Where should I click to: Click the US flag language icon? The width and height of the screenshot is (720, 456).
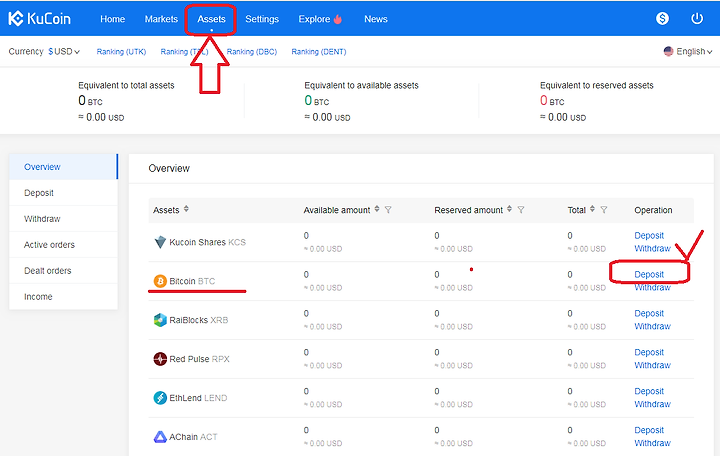point(669,51)
